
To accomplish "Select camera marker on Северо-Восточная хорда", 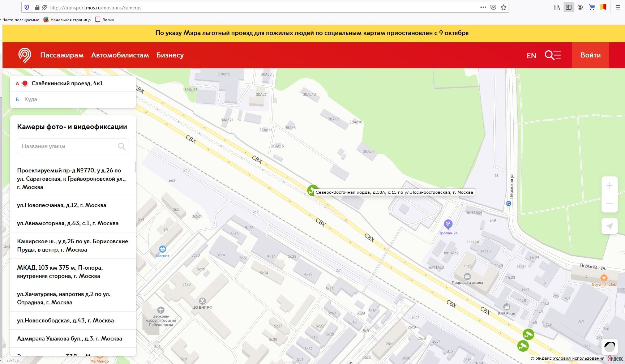I will (312, 190).
